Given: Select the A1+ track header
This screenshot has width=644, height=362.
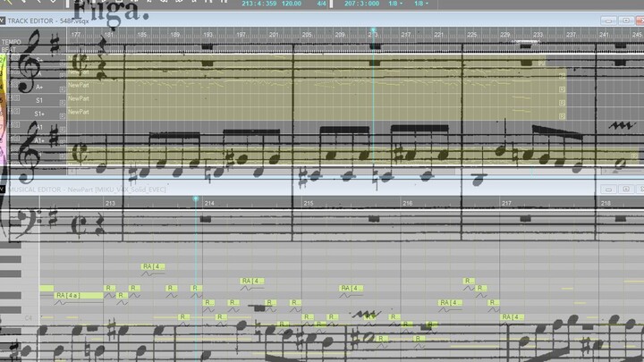Looking at the screenshot, I should [39, 140].
